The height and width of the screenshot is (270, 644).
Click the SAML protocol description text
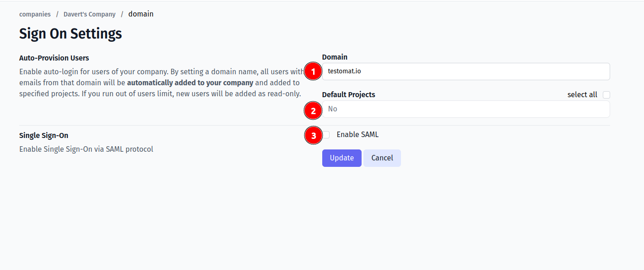pyautogui.click(x=86, y=149)
